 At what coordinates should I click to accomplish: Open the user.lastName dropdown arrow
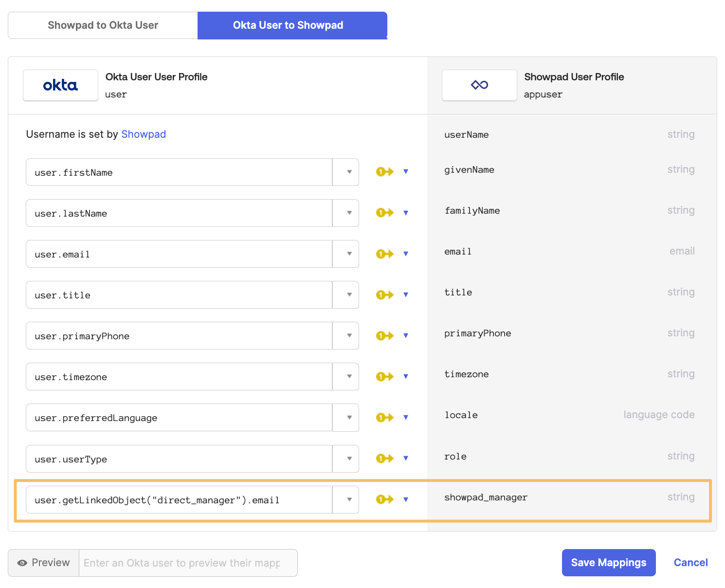pyautogui.click(x=346, y=213)
